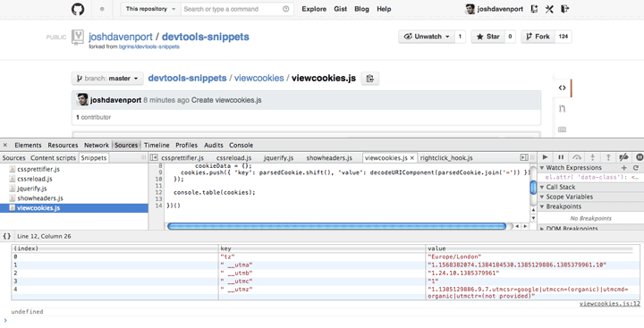Viewport: 644px width, 328px height.
Task: Open the This repository search scope dropdown
Action: point(151,9)
